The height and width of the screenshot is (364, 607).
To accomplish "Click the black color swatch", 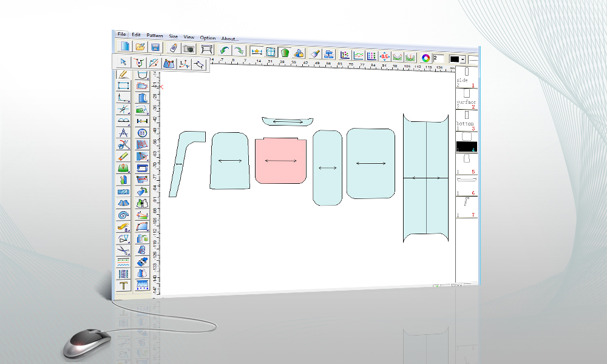I will click(454, 59).
